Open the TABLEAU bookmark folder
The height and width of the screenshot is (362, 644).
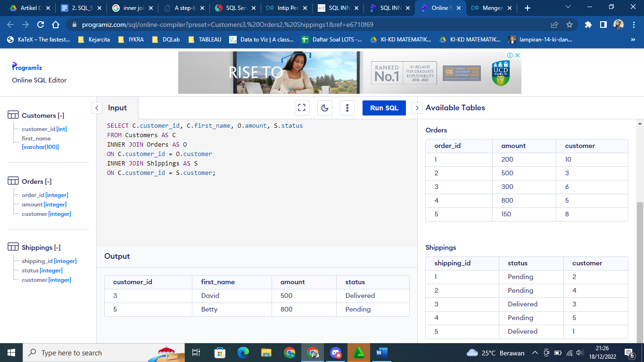[204, 40]
